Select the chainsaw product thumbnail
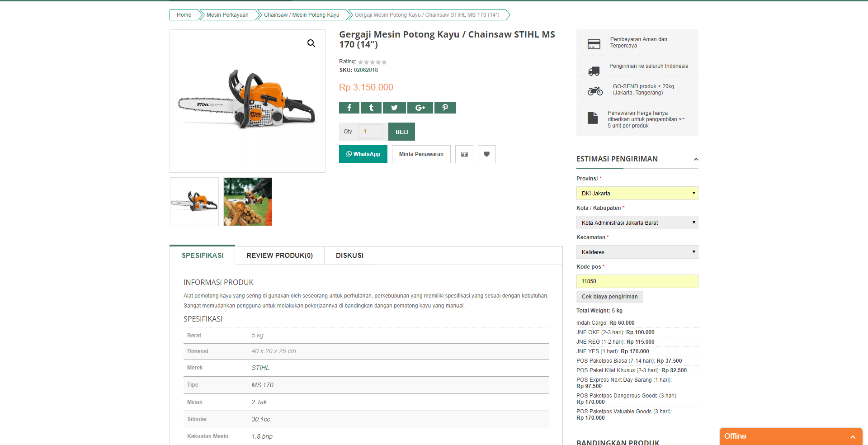The width and height of the screenshot is (868, 445). coord(194,202)
